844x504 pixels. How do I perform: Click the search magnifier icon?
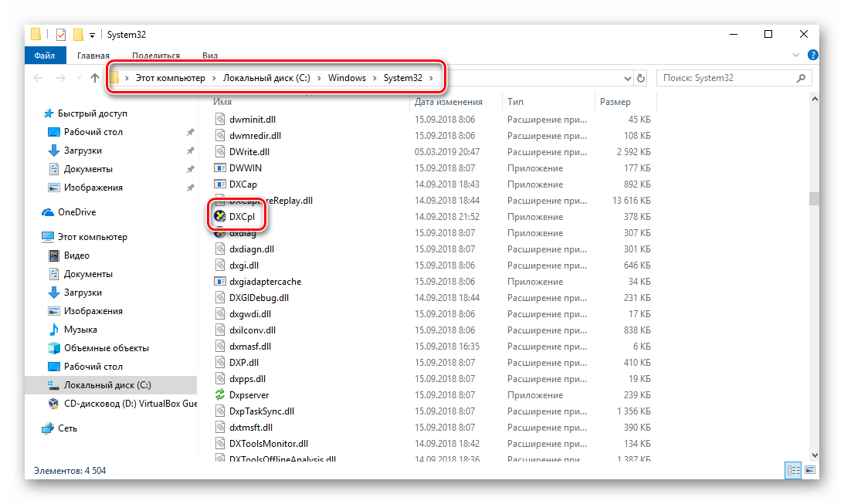[801, 78]
